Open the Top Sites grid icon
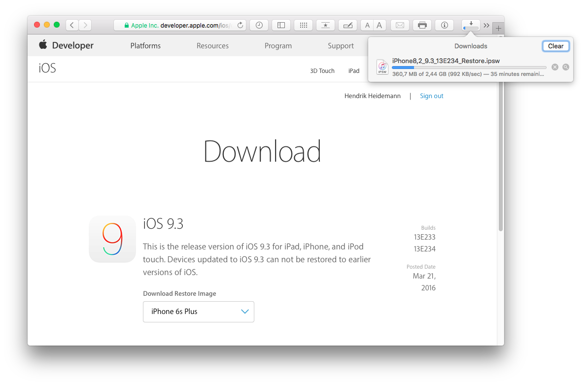The height and width of the screenshot is (385, 588). click(x=304, y=25)
